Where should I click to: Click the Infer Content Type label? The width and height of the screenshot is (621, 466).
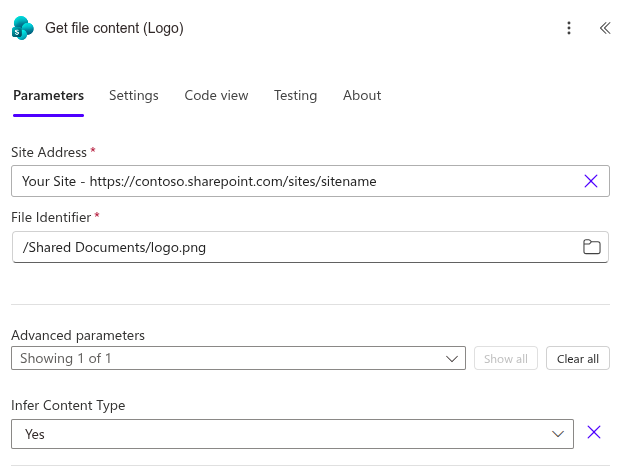coord(68,405)
